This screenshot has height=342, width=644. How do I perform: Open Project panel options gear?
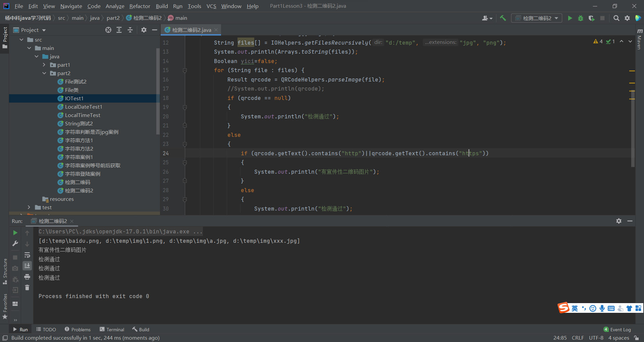[144, 30]
